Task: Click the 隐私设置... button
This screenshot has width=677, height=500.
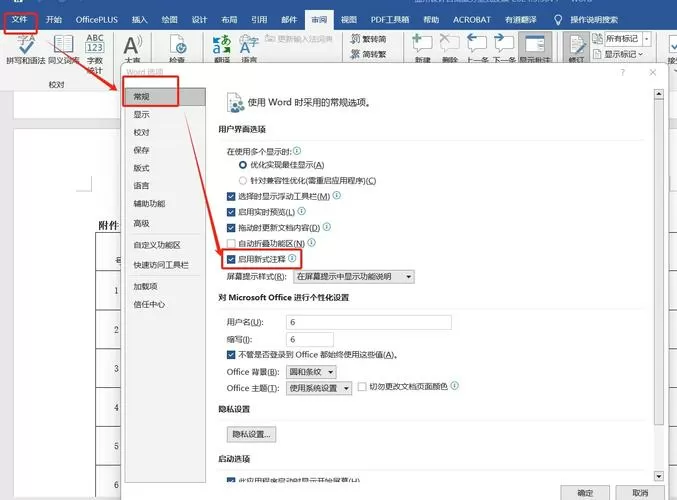Action: [x=251, y=434]
